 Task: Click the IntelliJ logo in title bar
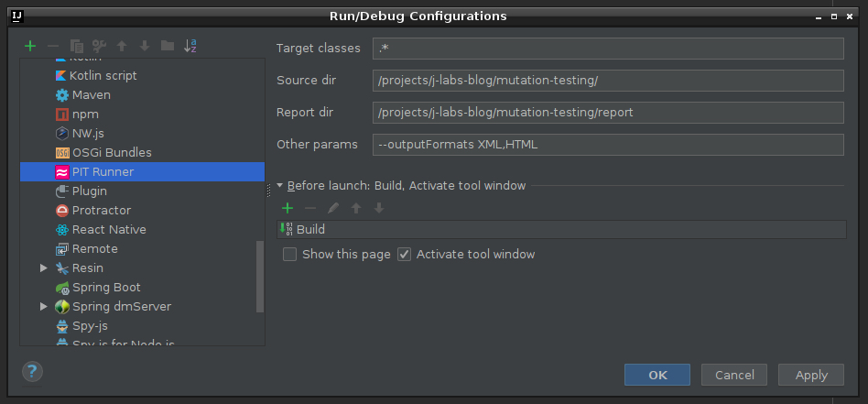coord(17,16)
